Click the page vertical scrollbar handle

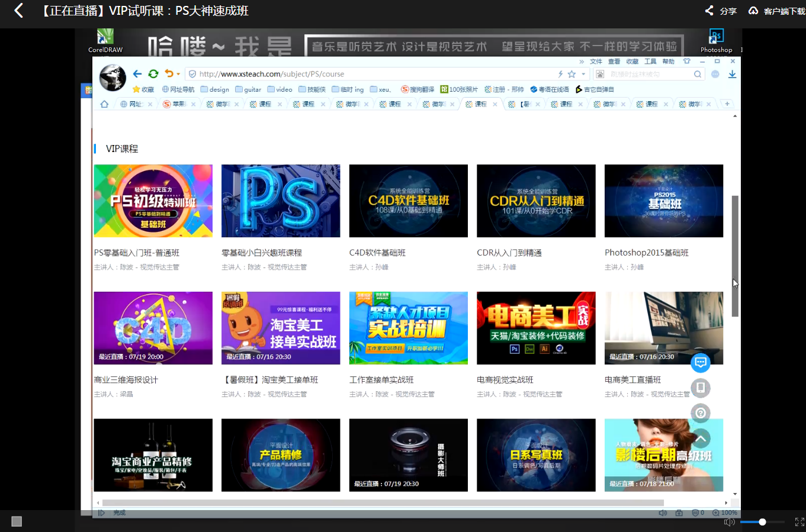(x=735, y=256)
